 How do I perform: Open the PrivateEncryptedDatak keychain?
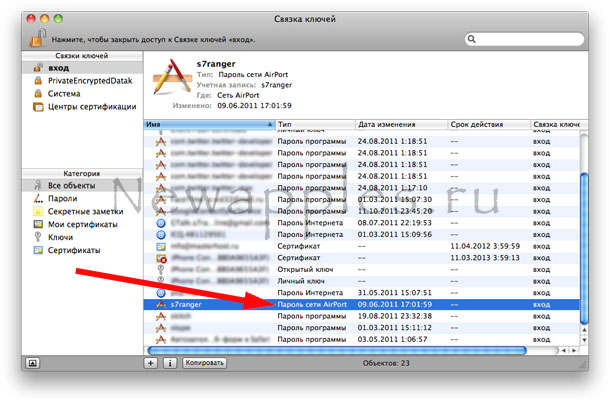(x=87, y=80)
